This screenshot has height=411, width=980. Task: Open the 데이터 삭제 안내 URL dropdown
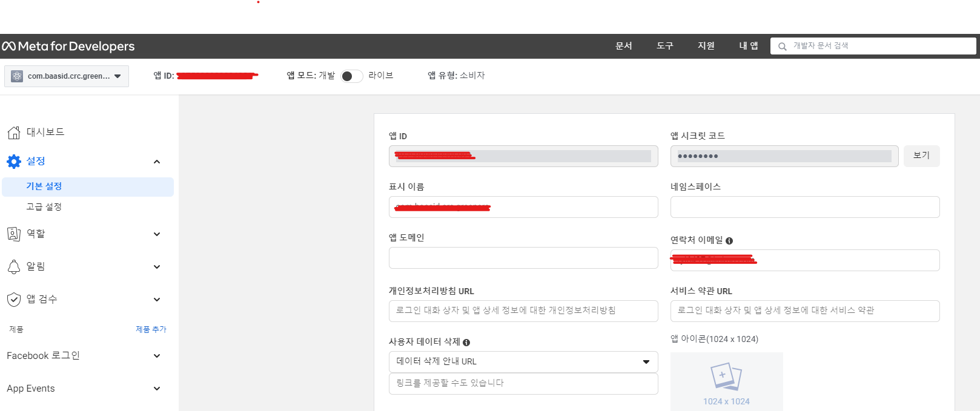pos(523,361)
